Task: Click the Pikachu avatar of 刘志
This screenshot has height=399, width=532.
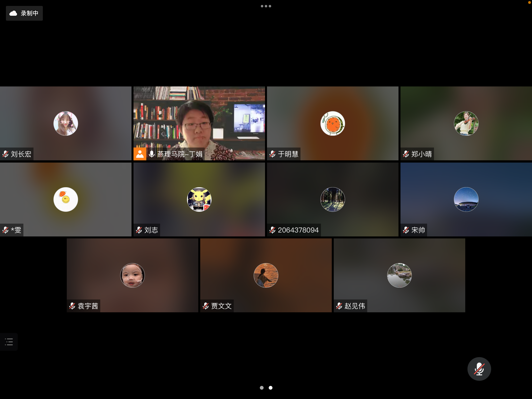Action: click(199, 199)
